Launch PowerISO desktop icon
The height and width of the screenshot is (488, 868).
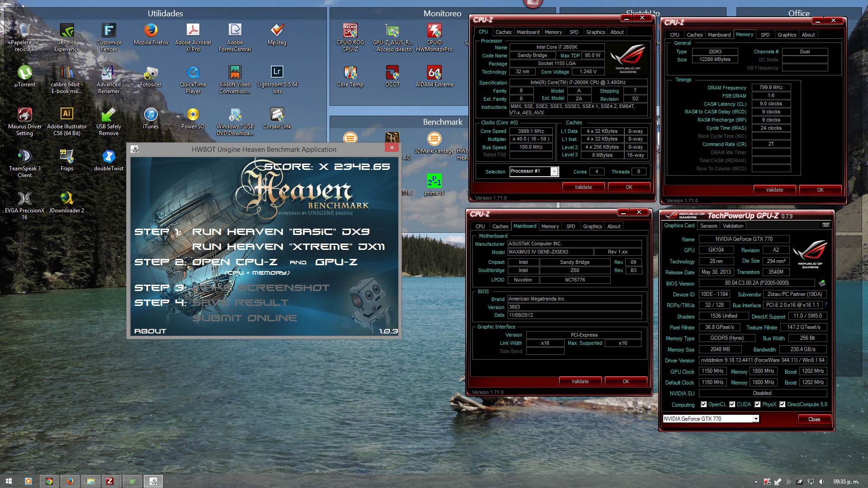(193, 118)
